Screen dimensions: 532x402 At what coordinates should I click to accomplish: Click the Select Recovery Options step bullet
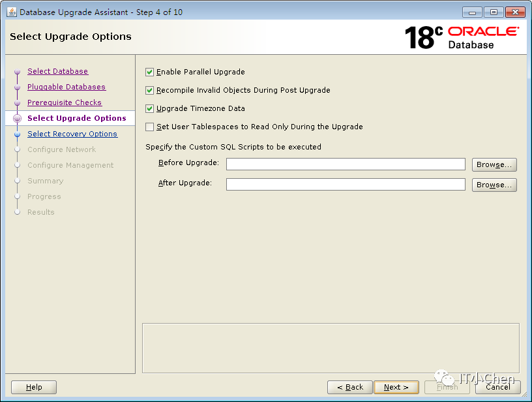[18, 134]
